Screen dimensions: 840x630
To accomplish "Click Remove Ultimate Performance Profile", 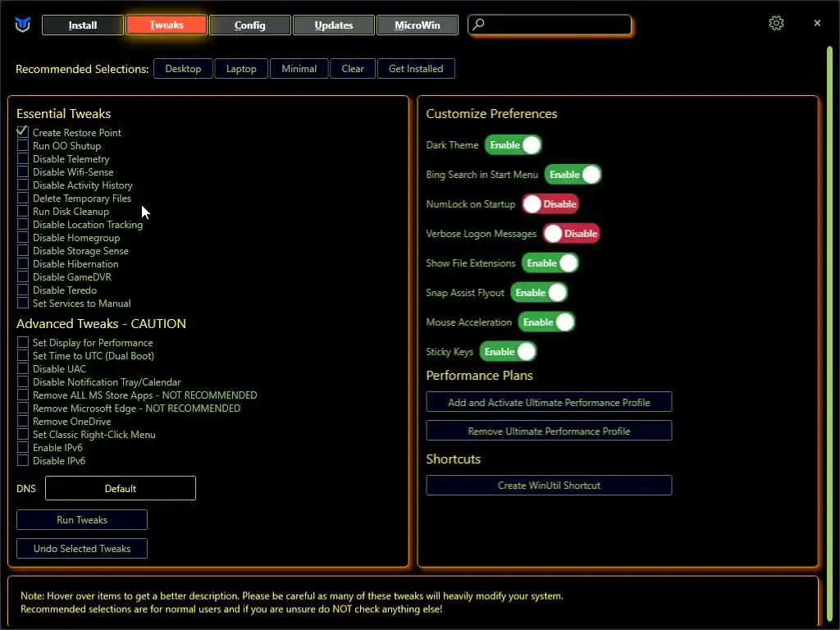I will 549,431.
